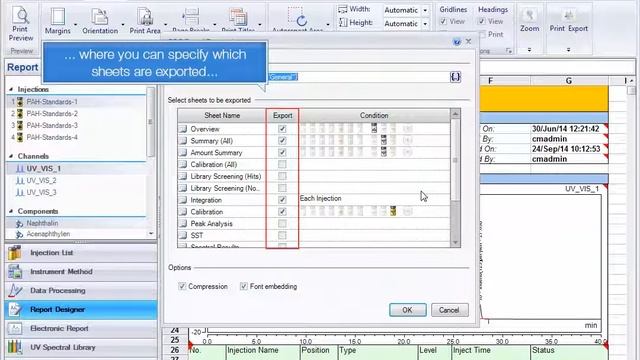Click the sheet list vertical scrollbar thumb
This screenshot has height=360, width=640.
pyautogui.click(x=456, y=159)
